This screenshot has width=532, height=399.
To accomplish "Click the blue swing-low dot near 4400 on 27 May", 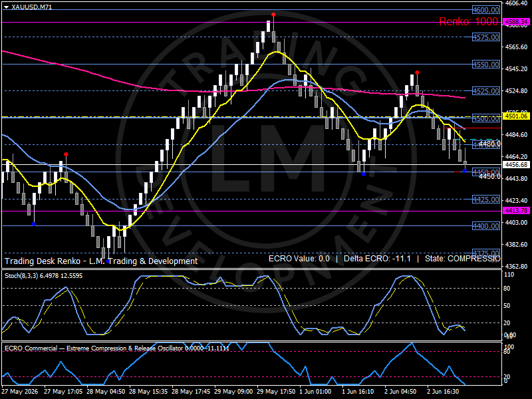I will 34,224.
